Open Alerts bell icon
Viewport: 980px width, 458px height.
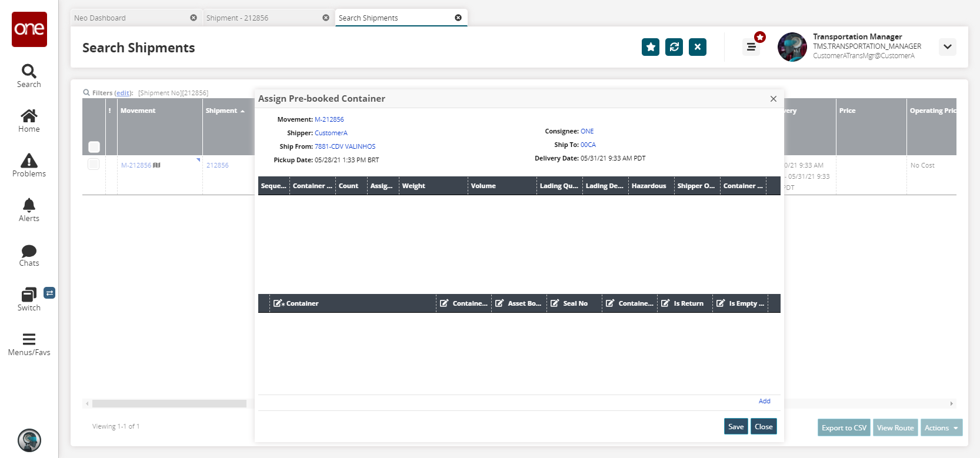coord(29,206)
